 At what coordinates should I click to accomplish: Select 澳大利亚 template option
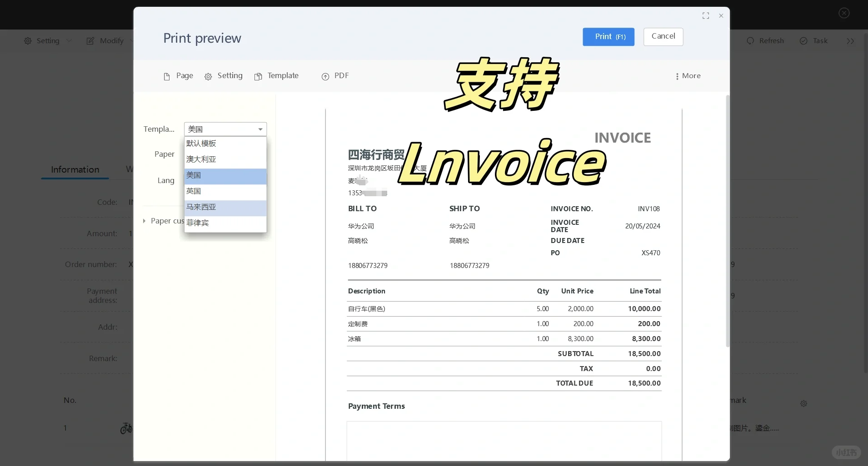coord(225,159)
